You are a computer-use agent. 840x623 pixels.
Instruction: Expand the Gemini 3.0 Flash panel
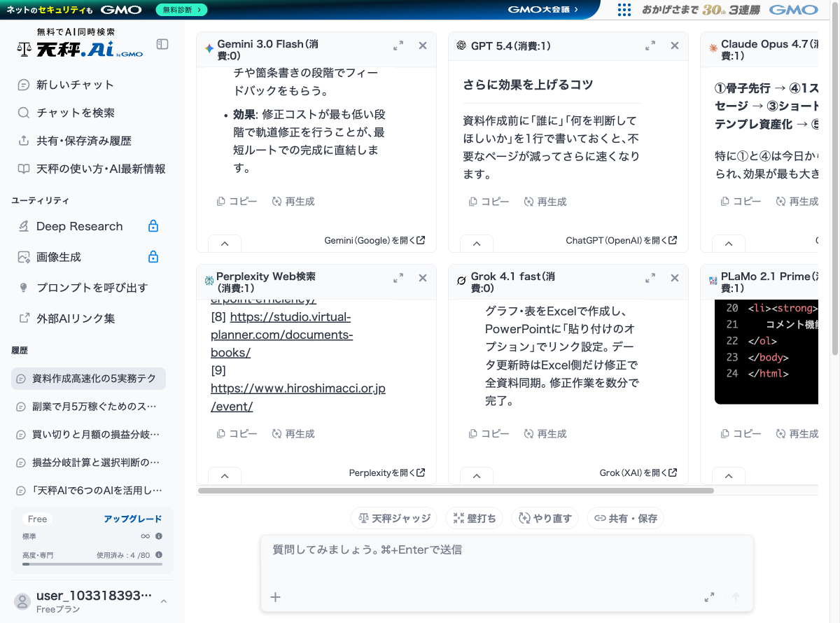coord(398,45)
